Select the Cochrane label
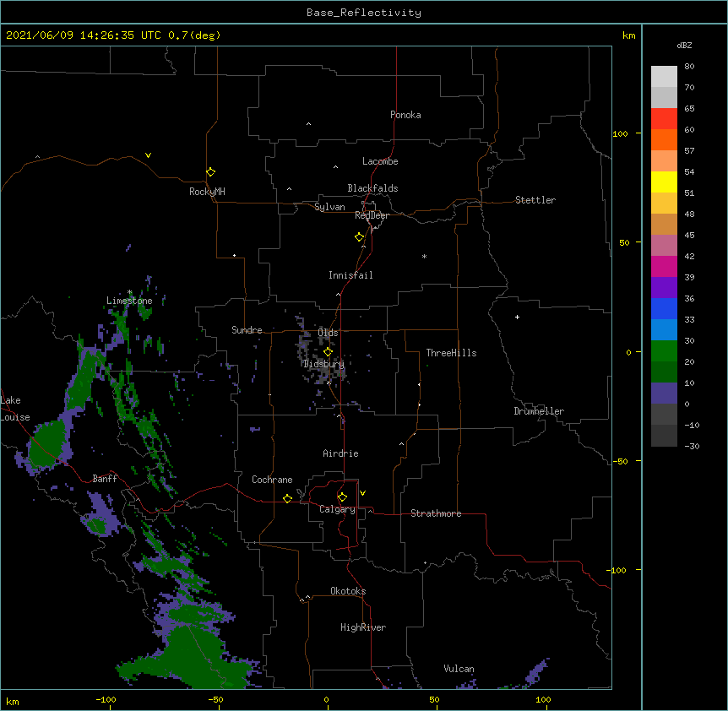This screenshot has height=711, width=728. (272, 480)
